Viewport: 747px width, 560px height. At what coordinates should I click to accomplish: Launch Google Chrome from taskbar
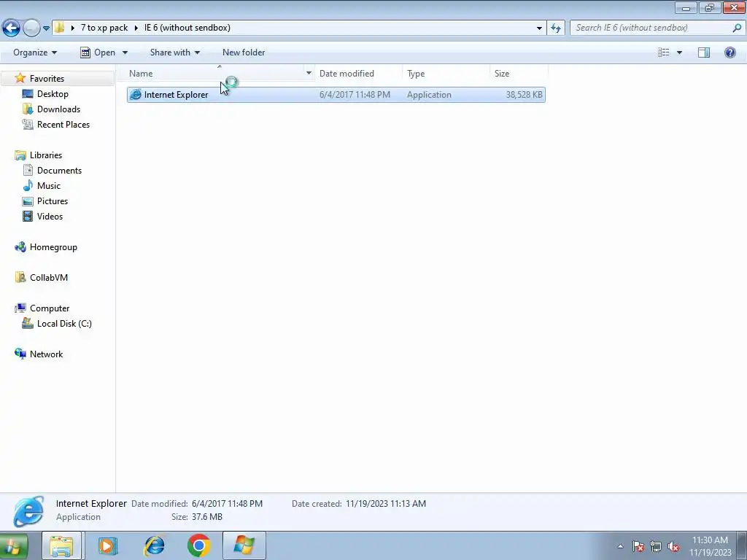pyautogui.click(x=198, y=545)
